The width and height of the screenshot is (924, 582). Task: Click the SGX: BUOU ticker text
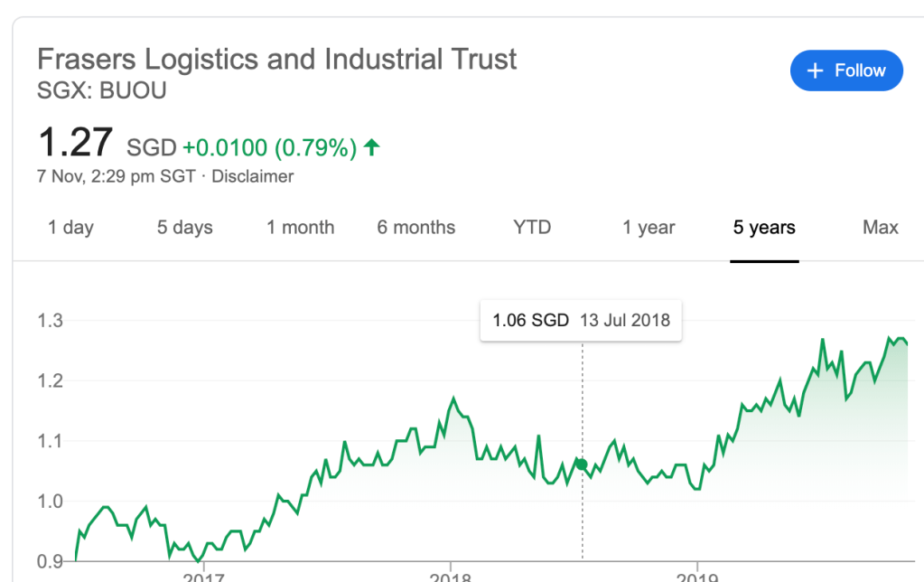coord(101,91)
